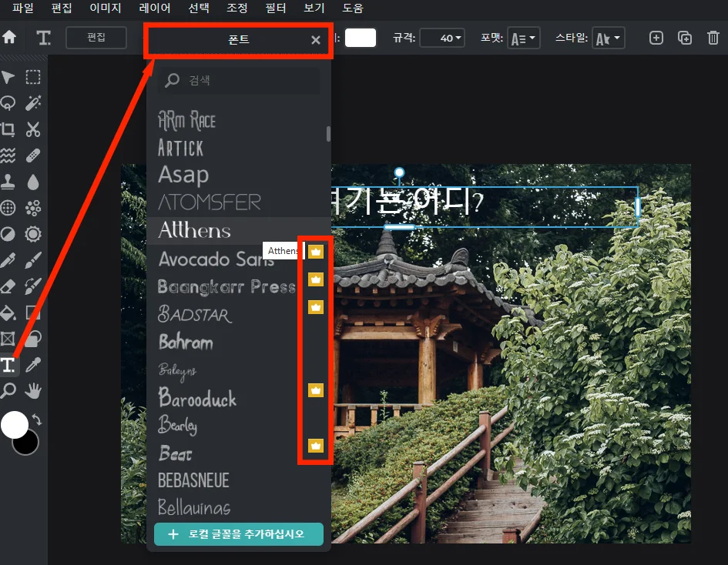This screenshot has height=565, width=728.
Task: Add new text with the plus icon
Action: (656, 37)
